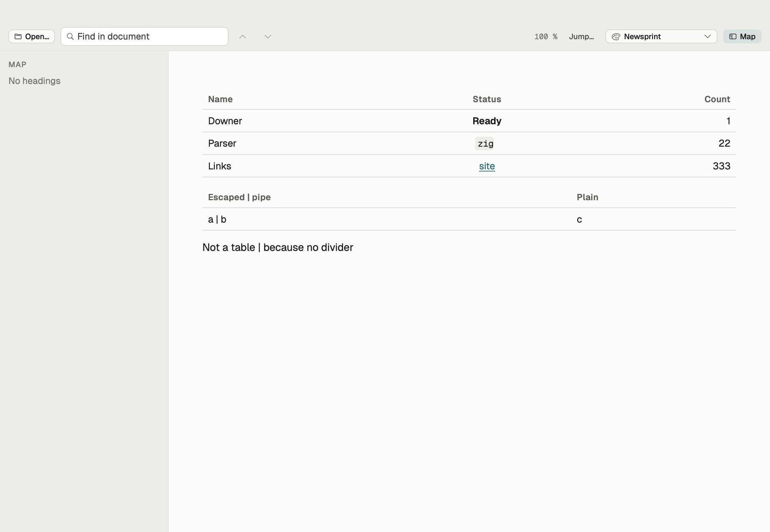Viewport: 770px width, 532px height.
Task: Click the Status column header
Action: coord(487,99)
